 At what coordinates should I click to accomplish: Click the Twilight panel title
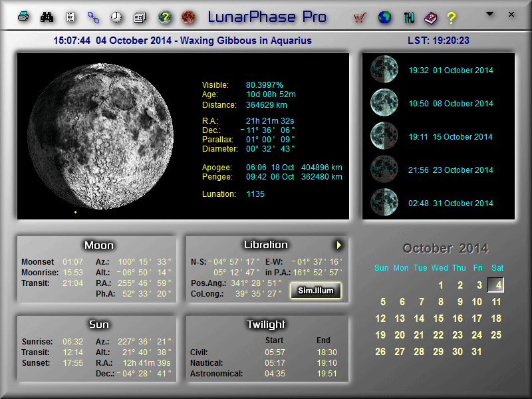coord(266,325)
